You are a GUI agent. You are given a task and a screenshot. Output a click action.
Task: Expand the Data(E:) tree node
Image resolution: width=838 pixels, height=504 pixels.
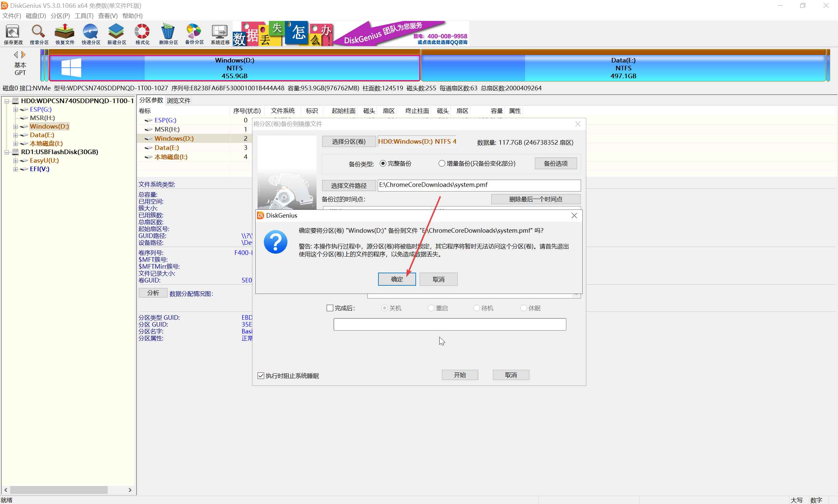pyautogui.click(x=15, y=135)
